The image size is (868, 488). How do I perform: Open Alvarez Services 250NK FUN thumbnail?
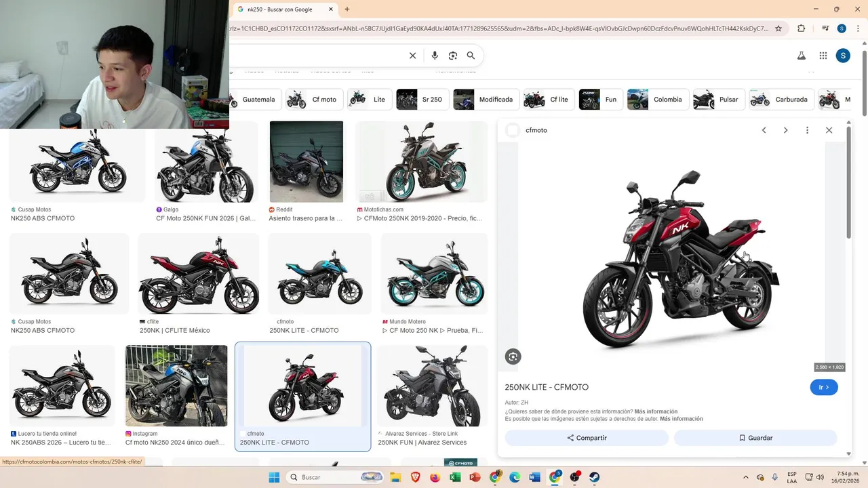pos(432,386)
